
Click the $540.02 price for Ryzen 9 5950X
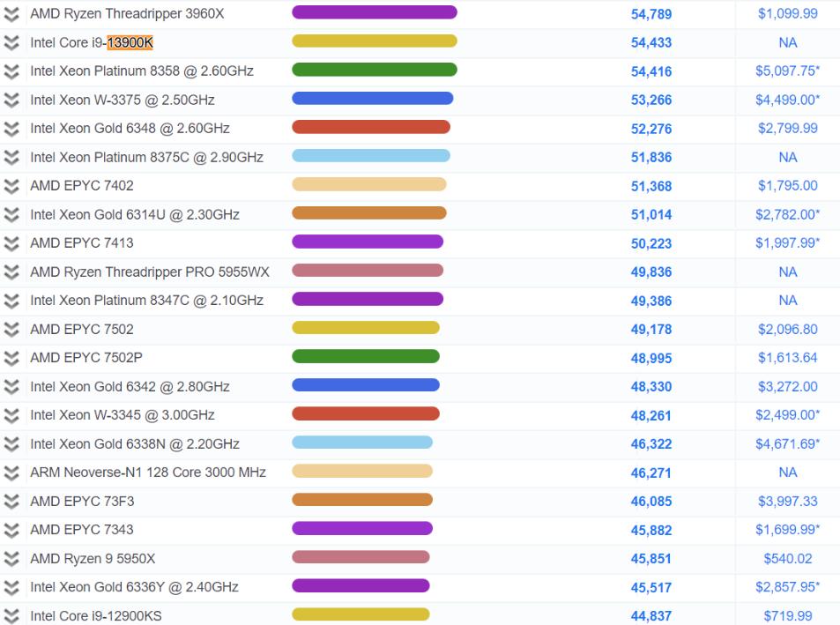787,557
